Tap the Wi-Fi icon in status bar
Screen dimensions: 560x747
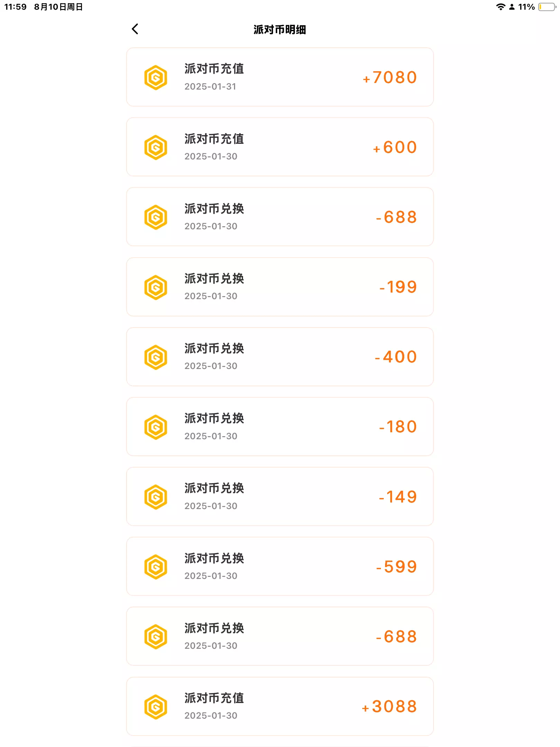coord(500,7)
